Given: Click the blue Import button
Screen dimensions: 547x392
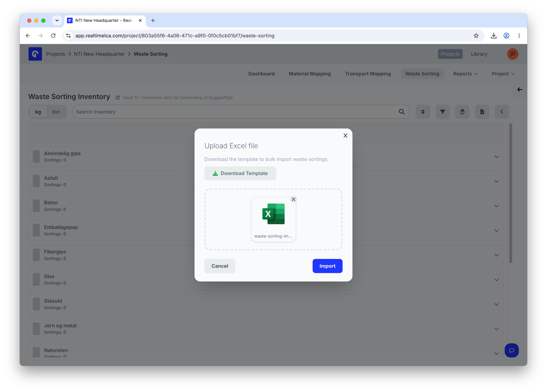Looking at the screenshot, I should [x=327, y=266].
